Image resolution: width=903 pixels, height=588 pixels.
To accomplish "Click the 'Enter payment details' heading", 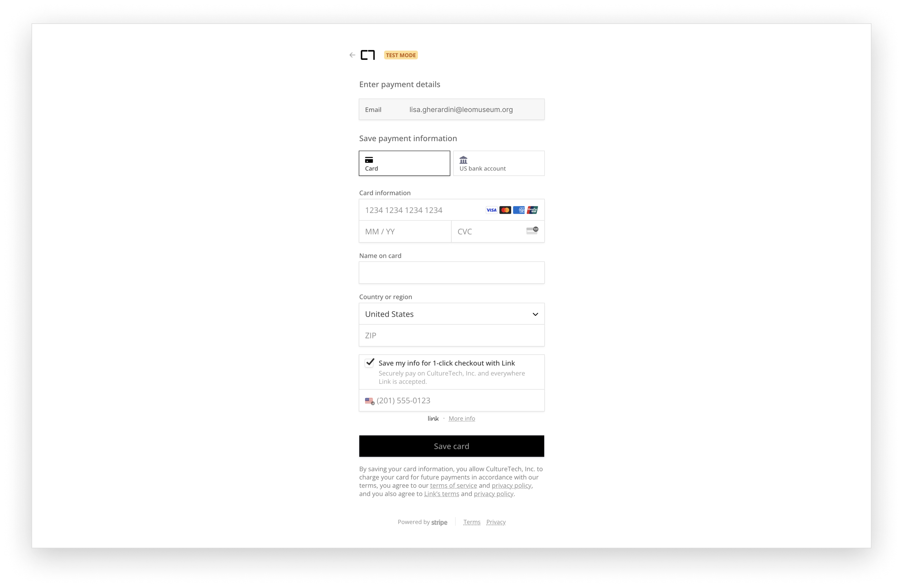I will pos(400,84).
